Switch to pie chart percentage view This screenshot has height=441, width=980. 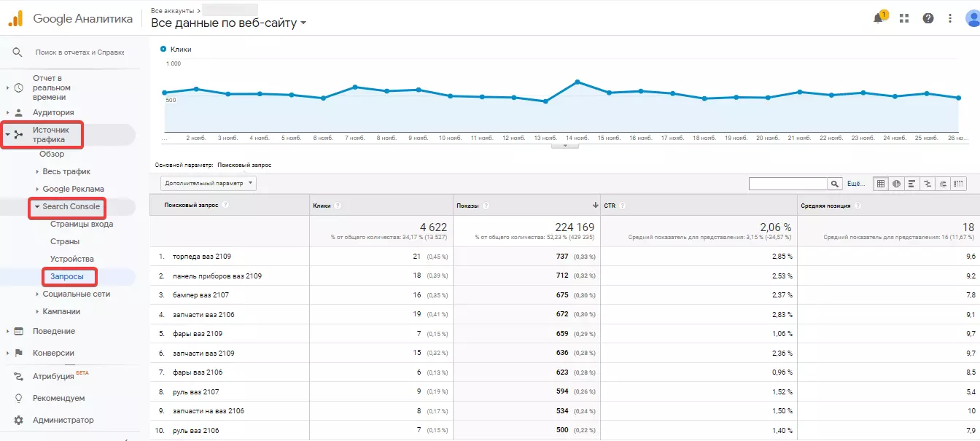pyautogui.click(x=896, y=184)
